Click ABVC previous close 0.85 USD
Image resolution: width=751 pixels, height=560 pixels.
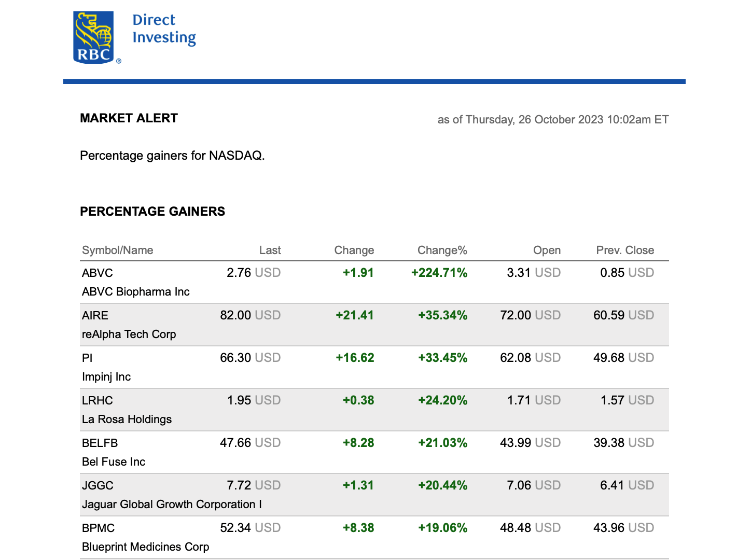point(627,273)
